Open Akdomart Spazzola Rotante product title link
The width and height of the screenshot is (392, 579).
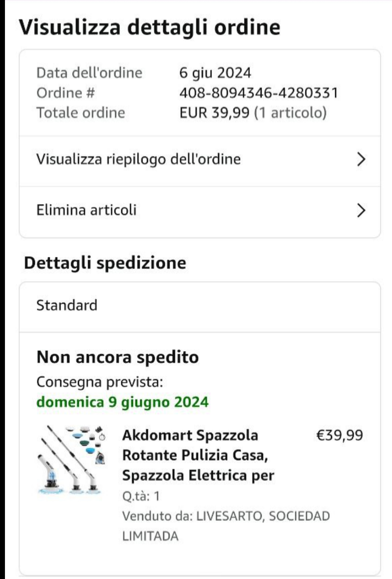pos(198,455)
